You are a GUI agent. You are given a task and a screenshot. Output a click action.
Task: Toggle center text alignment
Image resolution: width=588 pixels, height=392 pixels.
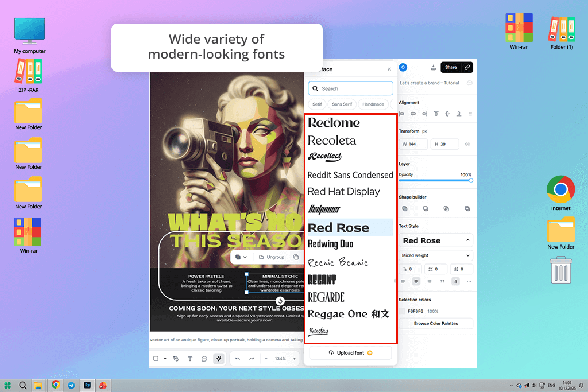(x=416, y=281)
